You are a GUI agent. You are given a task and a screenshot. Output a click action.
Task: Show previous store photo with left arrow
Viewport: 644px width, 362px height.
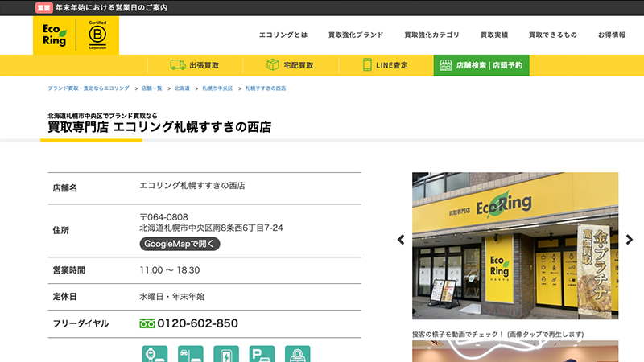pyautogui.click(x=401, y=240)
